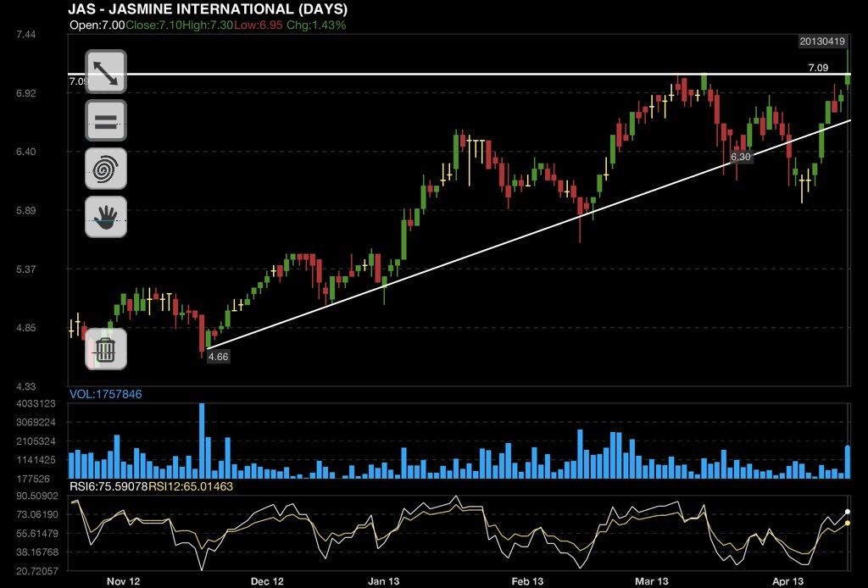Select the trend line drawing tool
This screenshot has height=588, width=868.
pyautogui.click(x=106, y=72)
